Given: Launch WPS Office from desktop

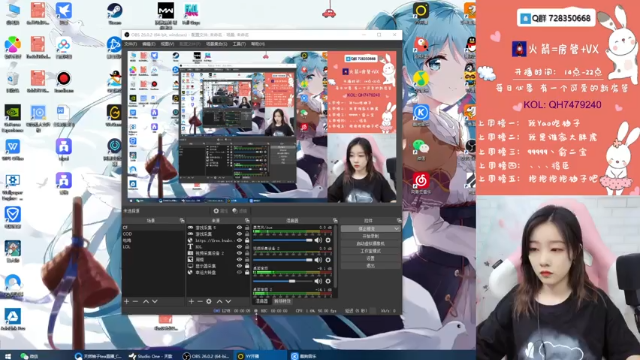Looking at the screenshot, I should point(13,149).
